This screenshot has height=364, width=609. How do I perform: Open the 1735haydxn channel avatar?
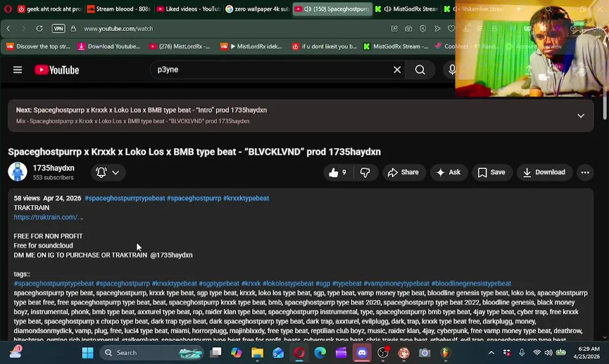(17, 172)
